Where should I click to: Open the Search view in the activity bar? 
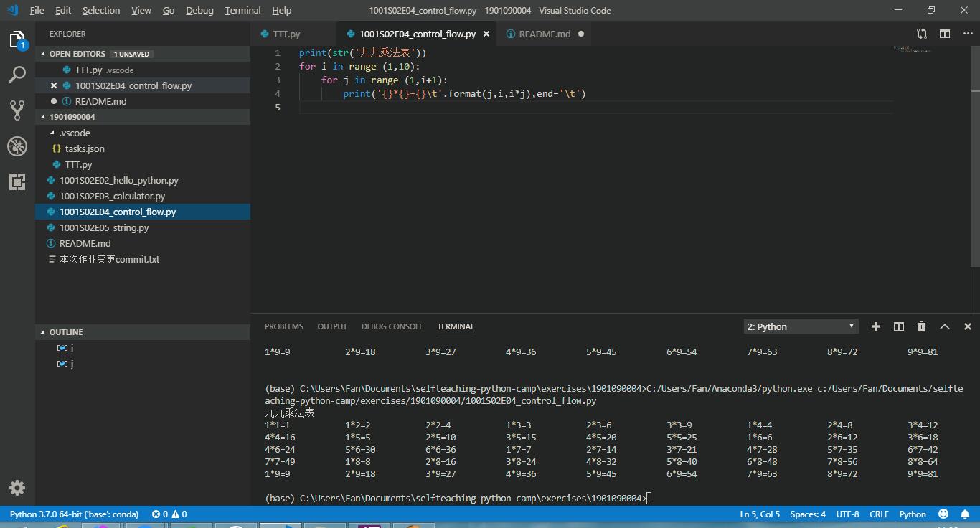point(17,75)
